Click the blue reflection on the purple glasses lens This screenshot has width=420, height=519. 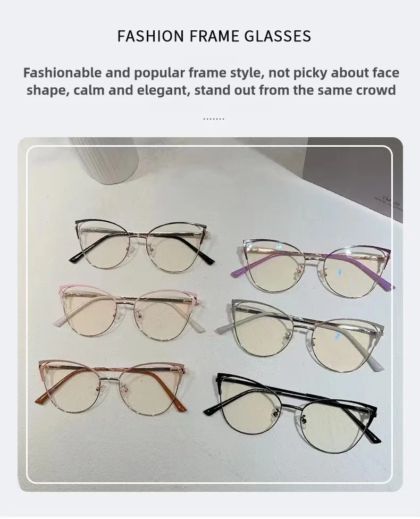[340, 272]
